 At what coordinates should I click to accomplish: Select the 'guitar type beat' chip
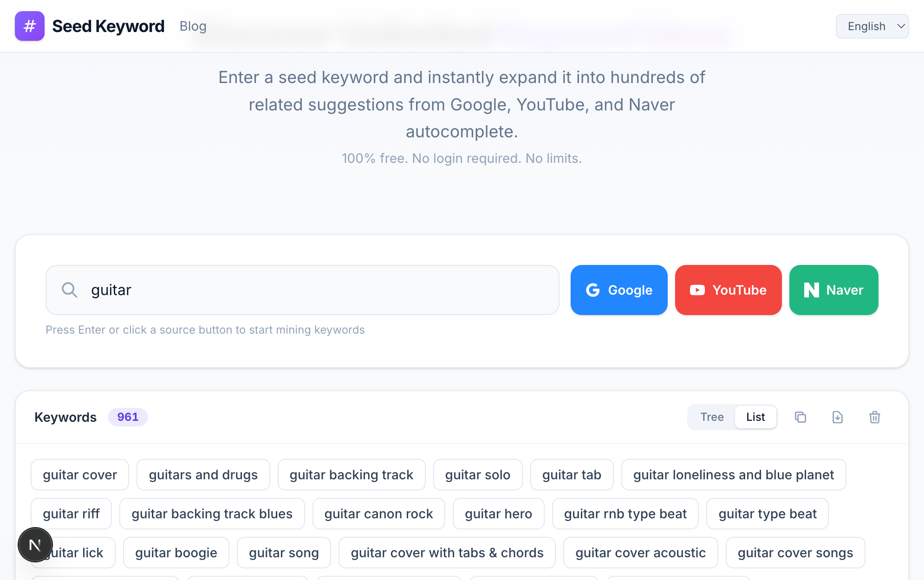(768, 514)
